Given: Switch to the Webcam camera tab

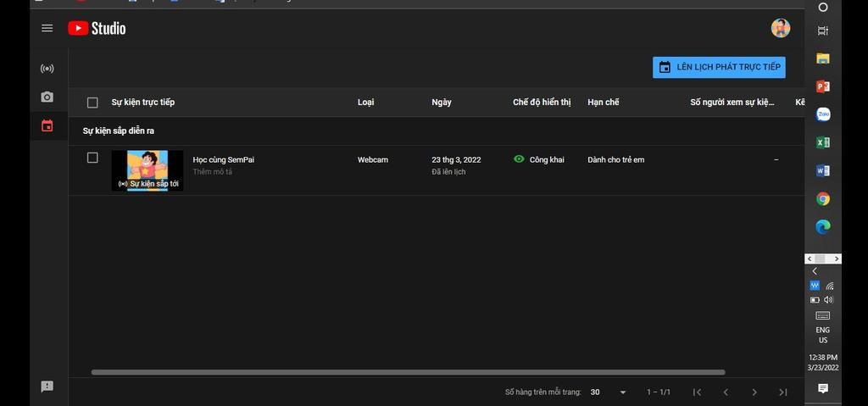Looking at the screenshot, I should (x=47, y=97).
